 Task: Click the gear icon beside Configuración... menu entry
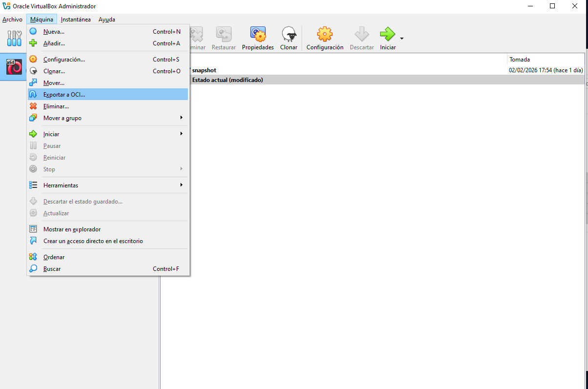(33, 59)
